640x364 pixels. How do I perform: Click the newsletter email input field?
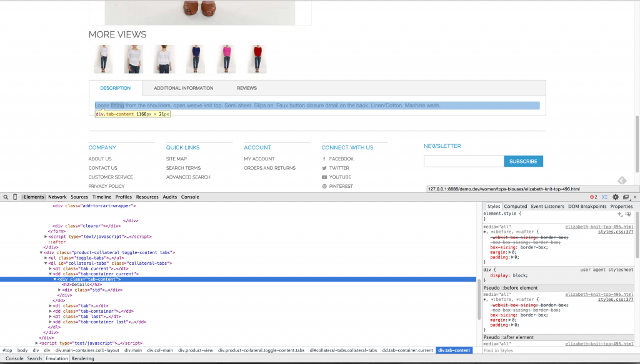click(464, 162)
